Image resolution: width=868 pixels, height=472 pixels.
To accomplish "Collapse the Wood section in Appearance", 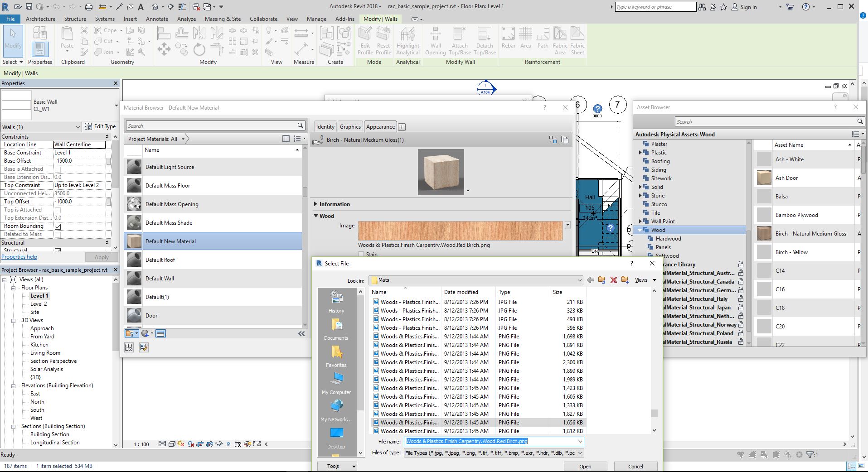I will pos(316,216).
